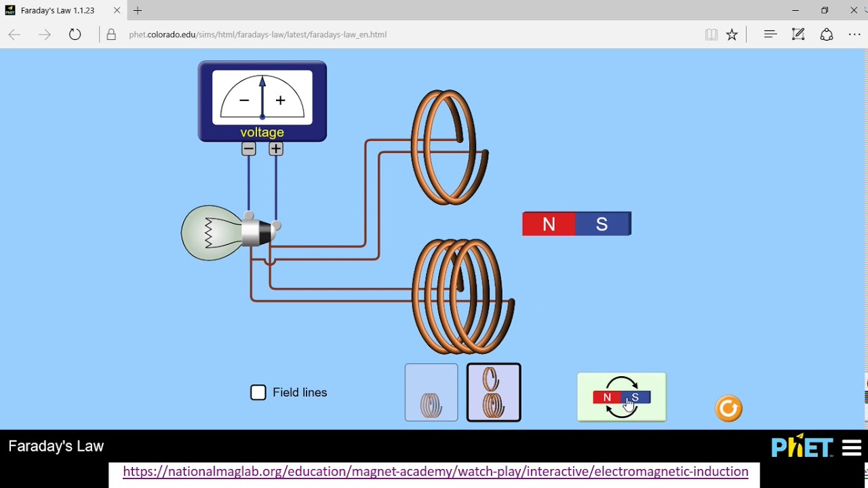Close the Faraday's Law tab
Image resolution: width=868 pixels, height=488 pixels.
tap(117, 10)
